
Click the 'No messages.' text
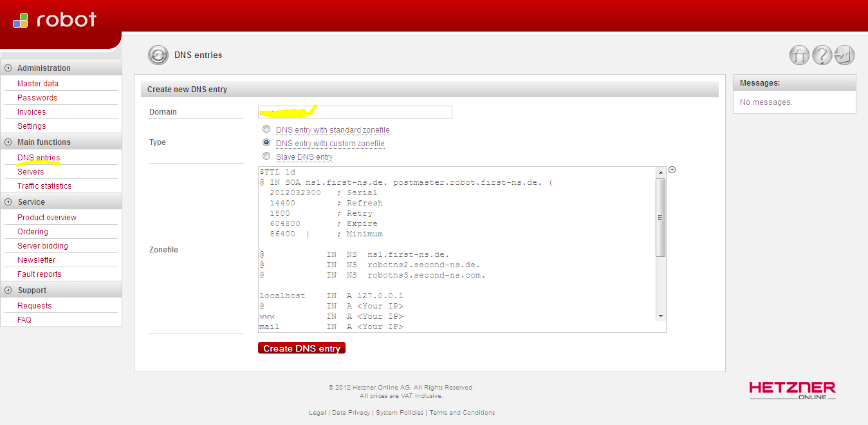pos(766,102)
